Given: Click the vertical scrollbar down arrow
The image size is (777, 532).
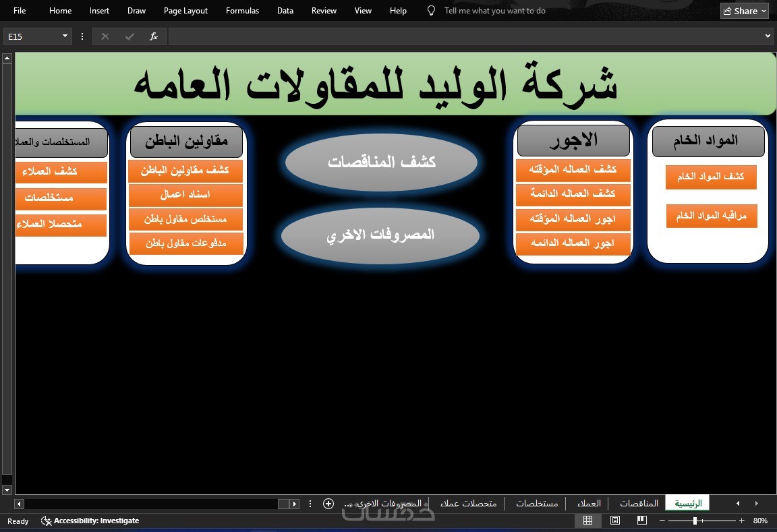Looking at the screenshot, I should (x=7, y=490).
